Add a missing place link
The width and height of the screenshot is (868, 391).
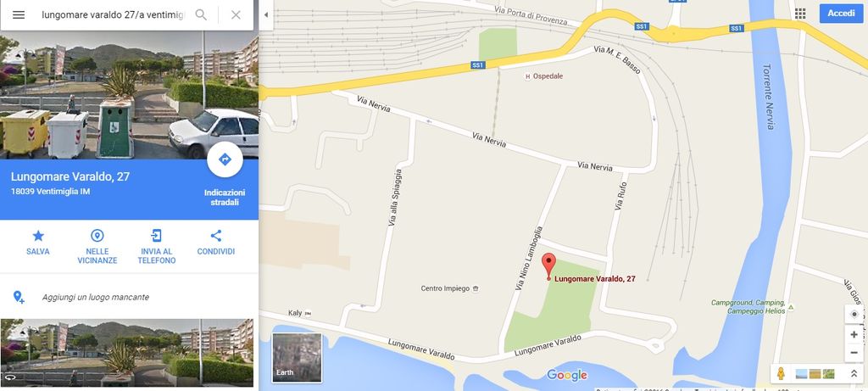point(95,298)
